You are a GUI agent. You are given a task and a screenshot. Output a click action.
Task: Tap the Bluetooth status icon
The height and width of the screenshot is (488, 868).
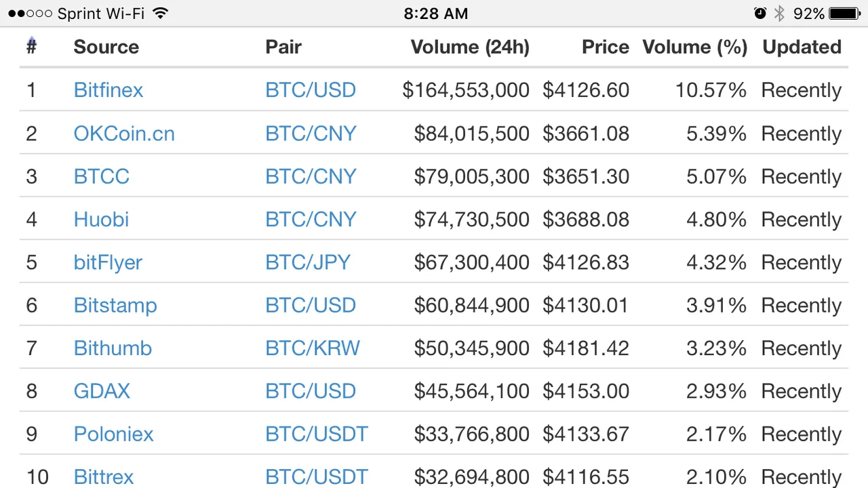(x=779, y=14)
